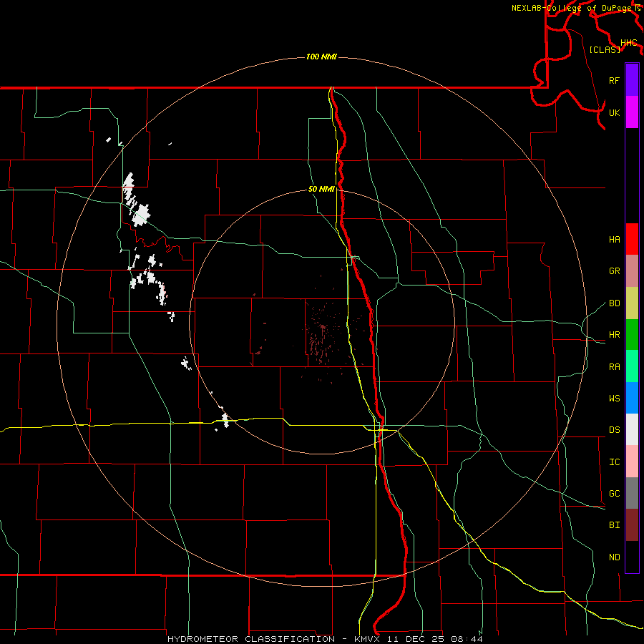Click the HA legend label

coord(614,240)
